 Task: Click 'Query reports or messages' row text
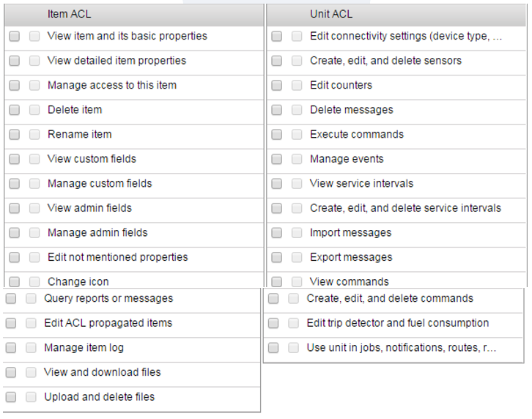[x=108, y=298]
